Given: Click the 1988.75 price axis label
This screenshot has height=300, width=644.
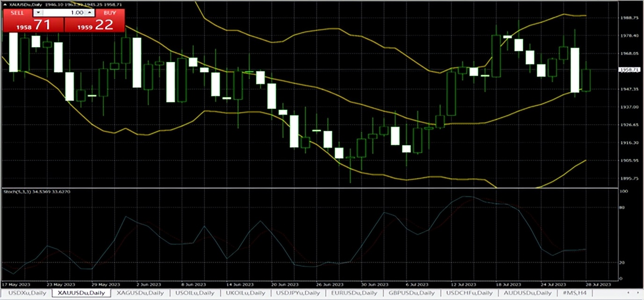Looking at the screenshot, I should pos(629,17).
